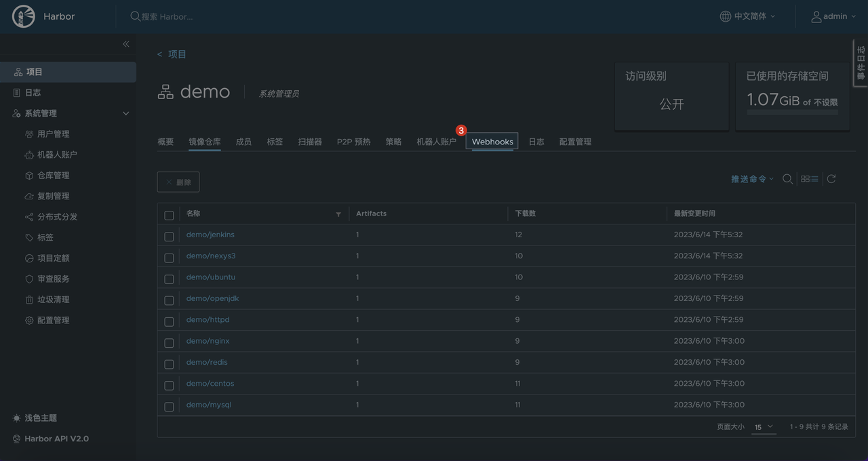Refresh the repository list
Image resolution: width=868 pixels, height=461 pixels.
(831, 179)
